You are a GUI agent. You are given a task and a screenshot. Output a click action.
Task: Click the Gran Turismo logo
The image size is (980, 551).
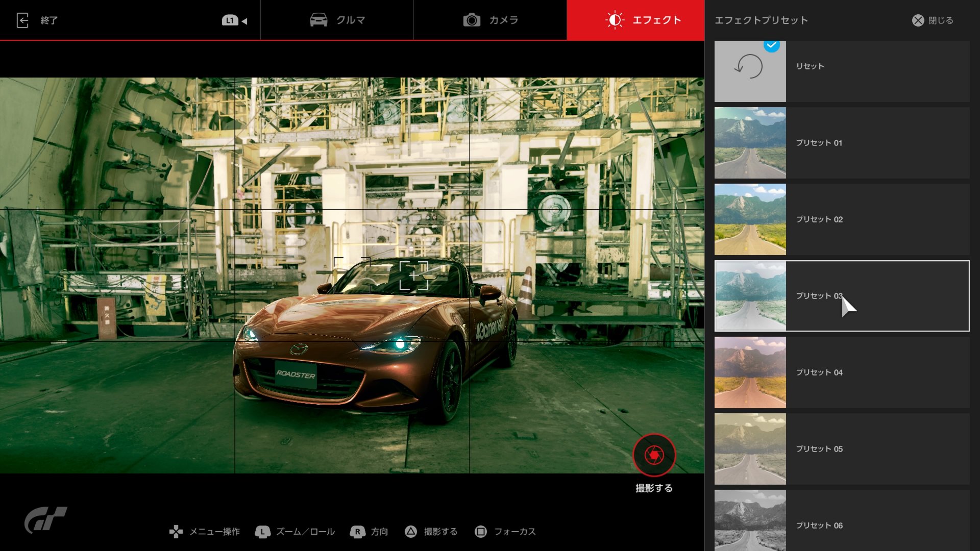coord(45,519)
